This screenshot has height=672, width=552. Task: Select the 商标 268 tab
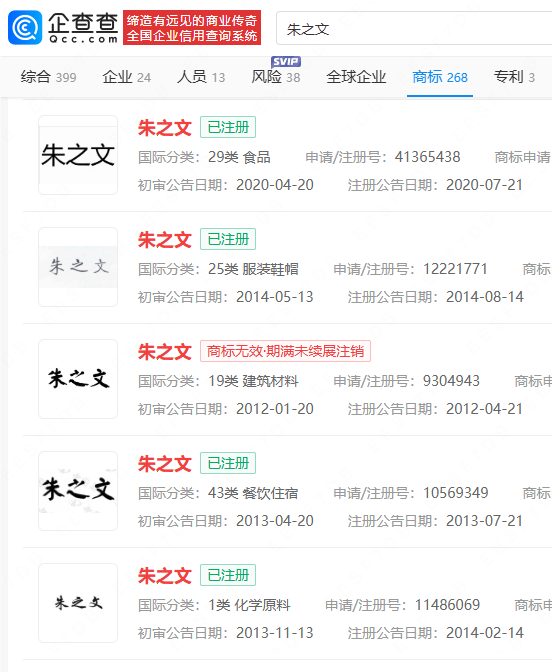click(x=440, y=77)
